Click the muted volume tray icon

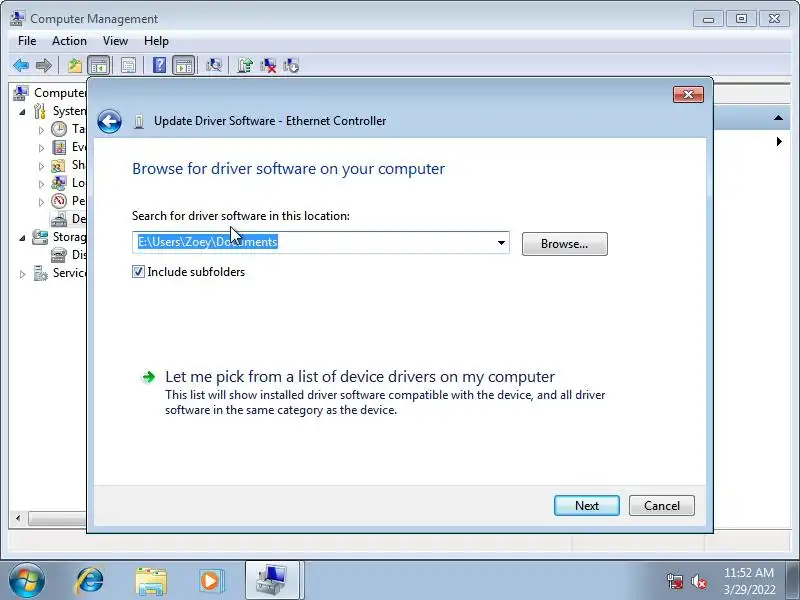698,581
